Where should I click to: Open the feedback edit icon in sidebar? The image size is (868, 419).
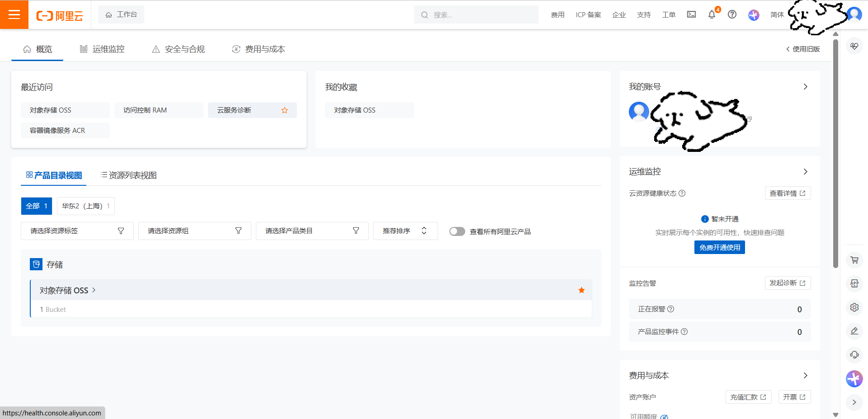[x=854, y=331]
